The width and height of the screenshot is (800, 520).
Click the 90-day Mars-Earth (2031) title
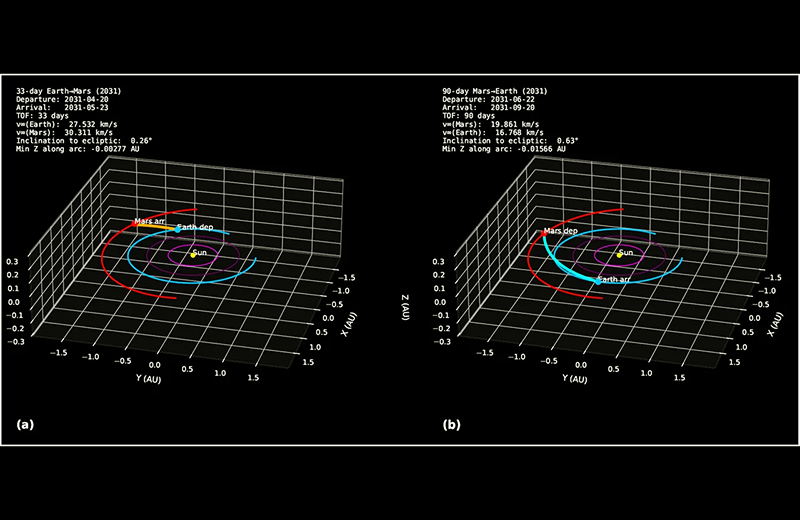(x=495, y=91)
